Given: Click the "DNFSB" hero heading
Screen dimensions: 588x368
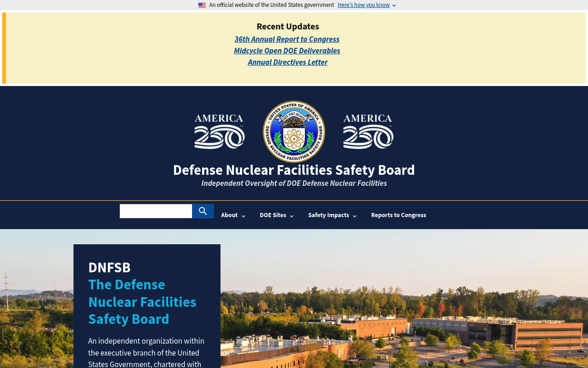Looking at the screenshot, I should [109, 267].
